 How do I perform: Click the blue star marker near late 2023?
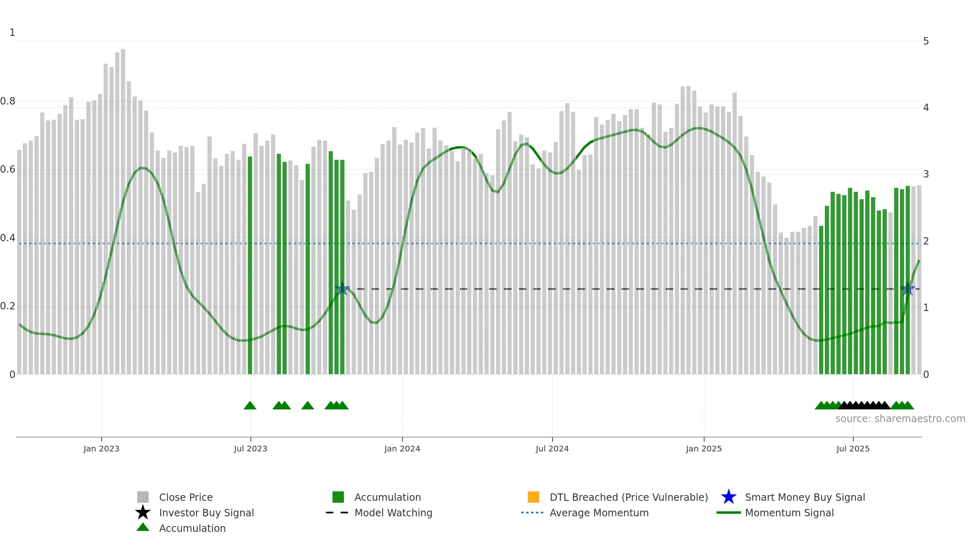[342, 289]
